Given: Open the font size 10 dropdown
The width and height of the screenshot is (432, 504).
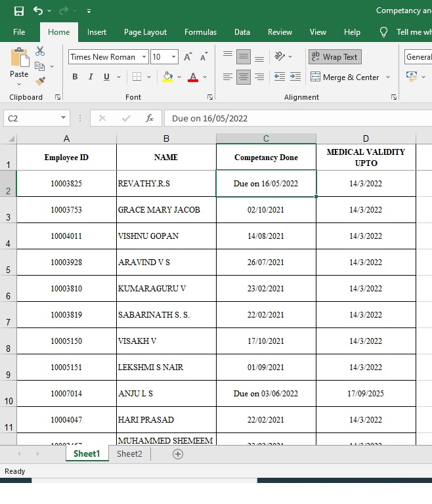Looking at the screenshot, I should tap(174, 57).
